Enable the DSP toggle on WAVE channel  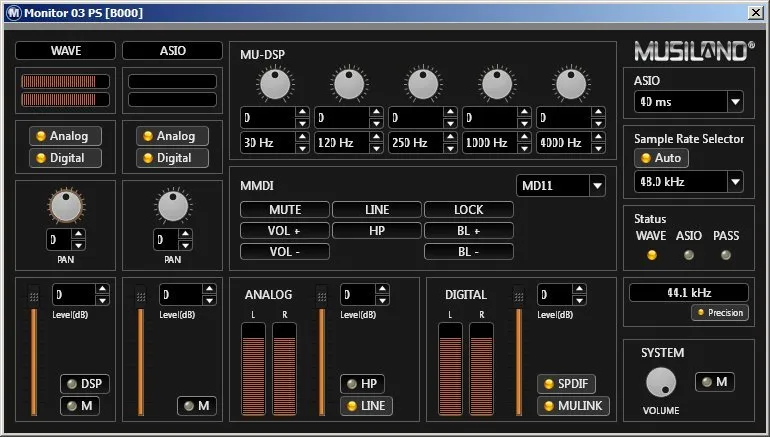pyautogui.click(x=85, y=384)
